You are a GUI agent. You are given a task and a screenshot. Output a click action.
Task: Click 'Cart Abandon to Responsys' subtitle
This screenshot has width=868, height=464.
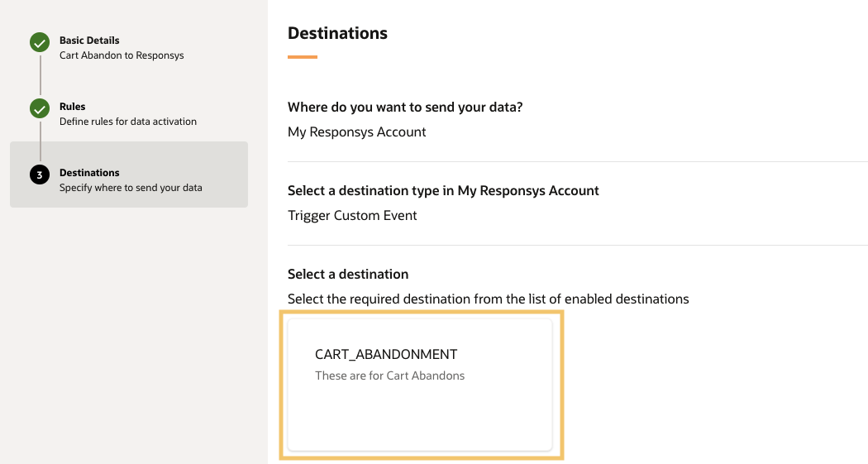tap(122, 55)
